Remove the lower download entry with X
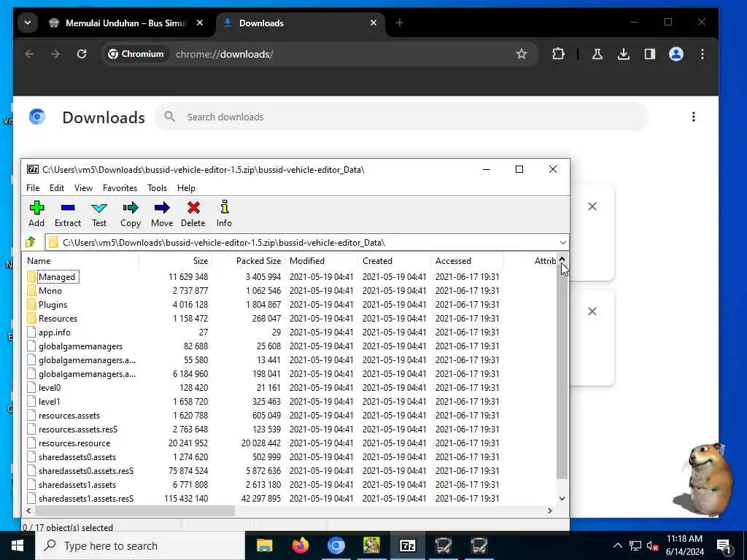 pos(592,311)
